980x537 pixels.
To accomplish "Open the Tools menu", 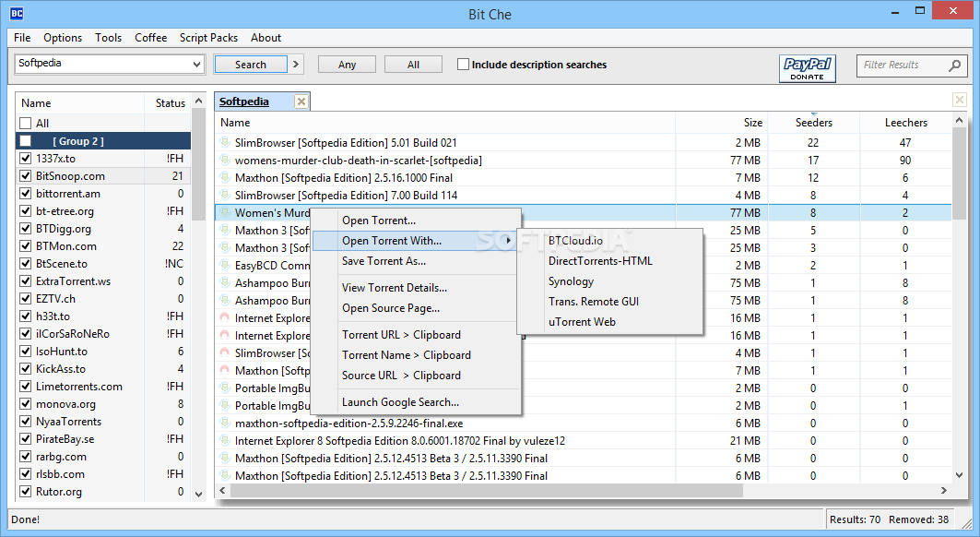I will [x=108, y=38].
